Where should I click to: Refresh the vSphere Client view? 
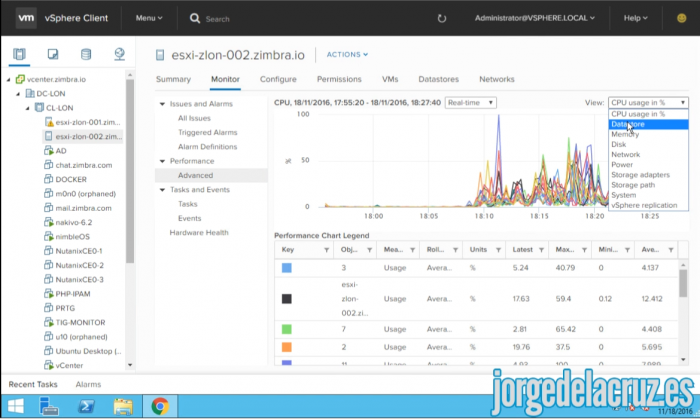442,18
